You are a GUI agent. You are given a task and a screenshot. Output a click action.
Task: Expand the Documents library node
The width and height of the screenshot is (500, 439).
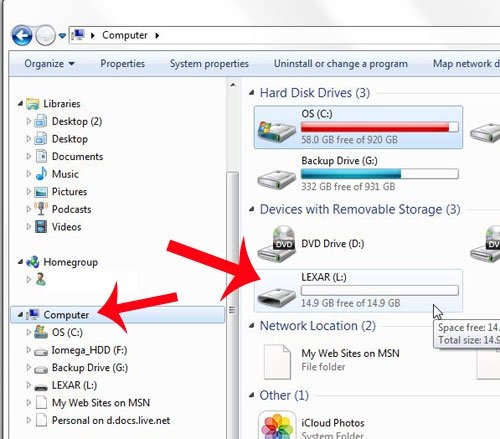pyautogui.click(x=29, y=156)
